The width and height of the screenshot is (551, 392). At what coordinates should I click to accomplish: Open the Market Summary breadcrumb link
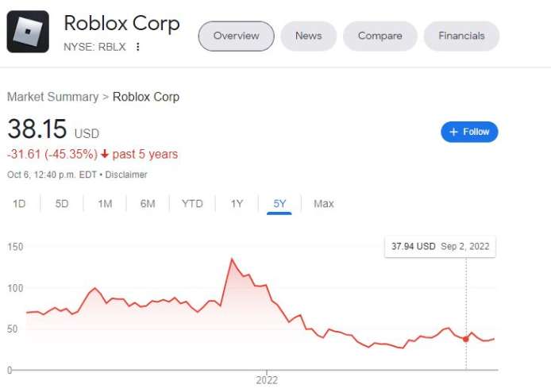coord(52,97)
